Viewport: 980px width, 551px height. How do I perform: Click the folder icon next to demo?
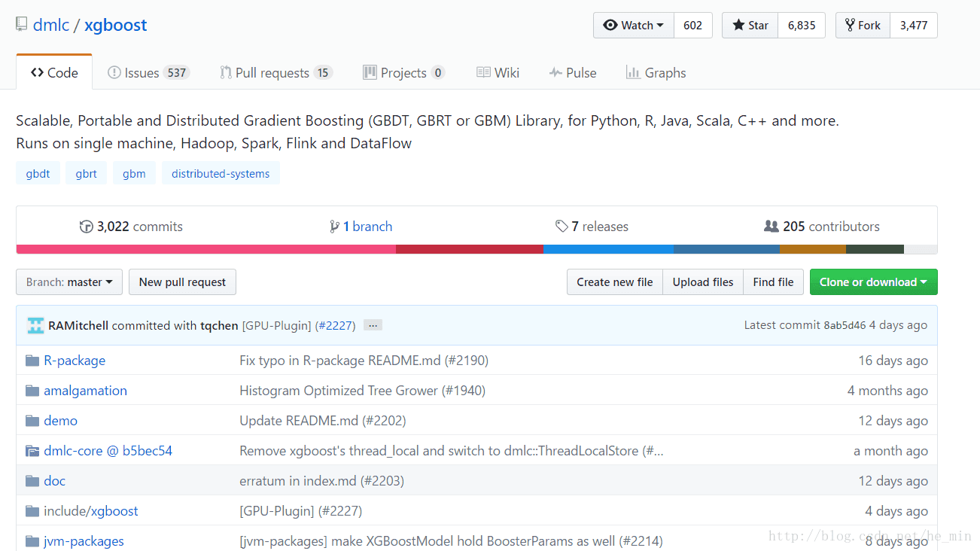coord(32,421)
